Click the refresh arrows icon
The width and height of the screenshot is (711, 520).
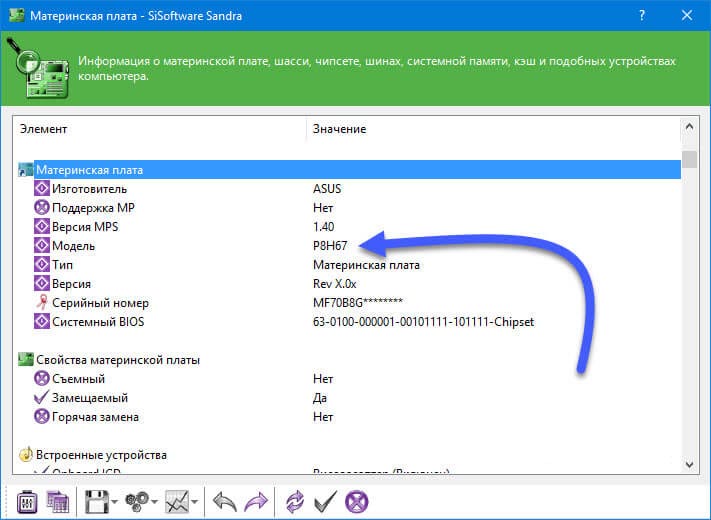click(295, 502)
